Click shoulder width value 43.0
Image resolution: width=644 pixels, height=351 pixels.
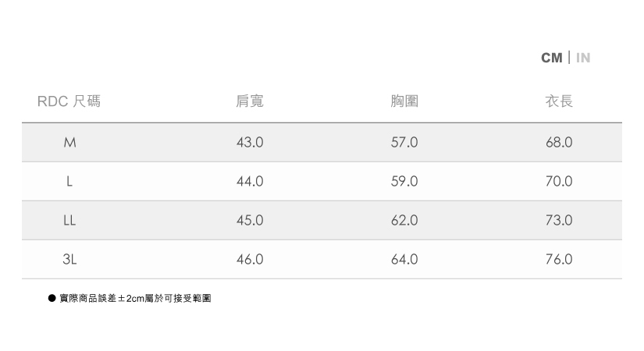(250, 143)
